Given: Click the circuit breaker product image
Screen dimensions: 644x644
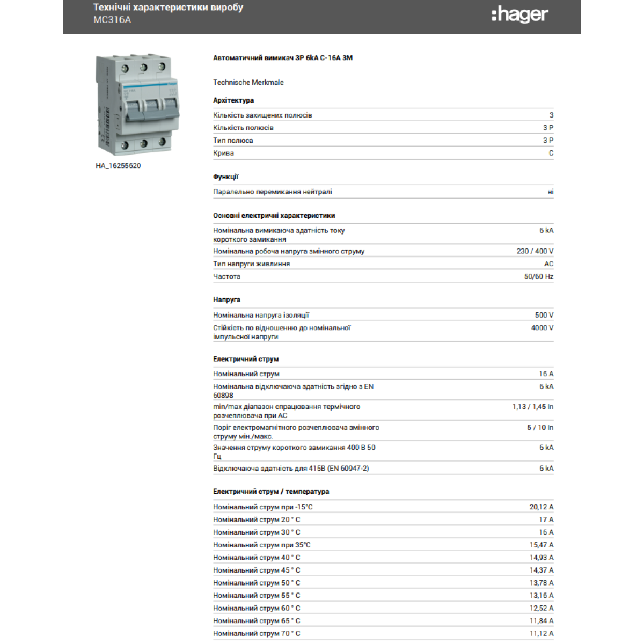Looking at the screenshot, I should click(x=137, y=104).
